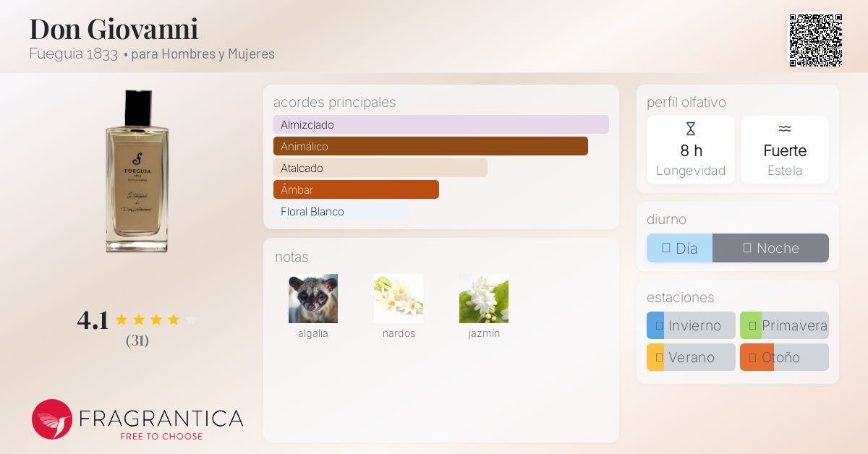
Task: Click the Floral Blanco accord bar
Action: (341, 211)
